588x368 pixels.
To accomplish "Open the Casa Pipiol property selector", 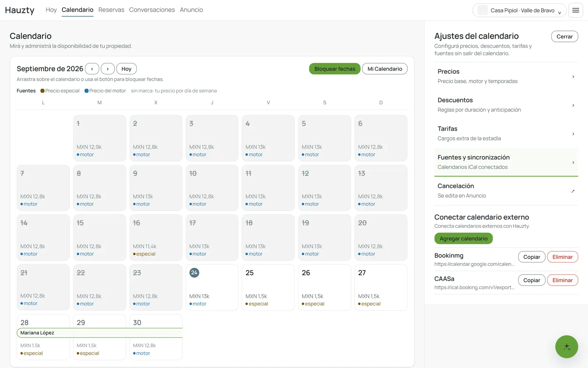I will 519,10.
